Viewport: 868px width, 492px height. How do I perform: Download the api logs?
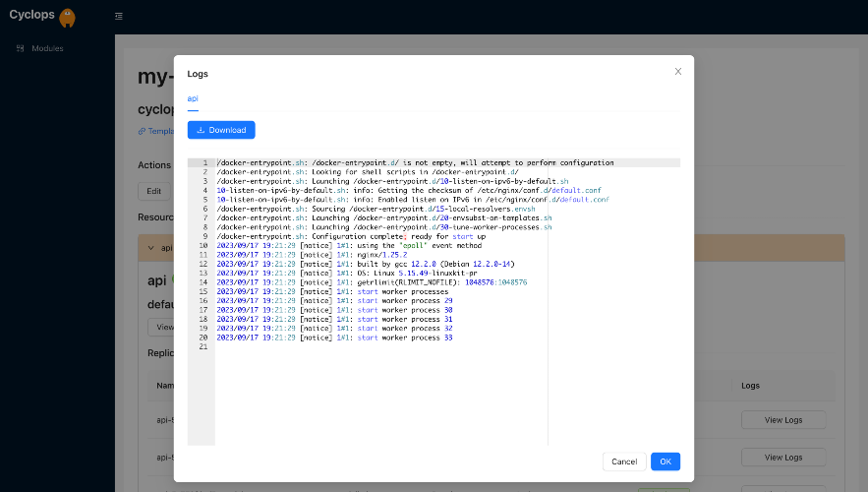[x=221, y=130]
